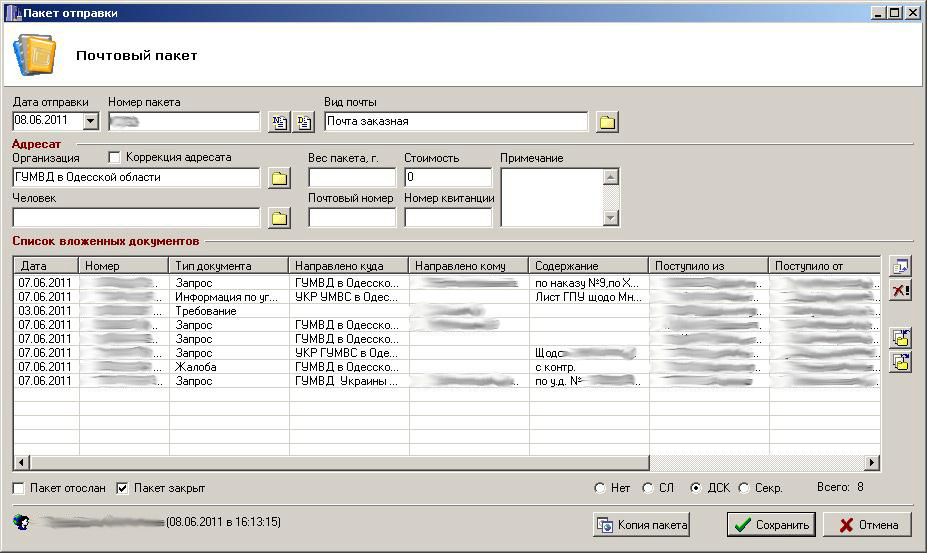Click the red X delete document icon
Screen dimensions: 927x553
pyautogui.click(x=900, y=291)
